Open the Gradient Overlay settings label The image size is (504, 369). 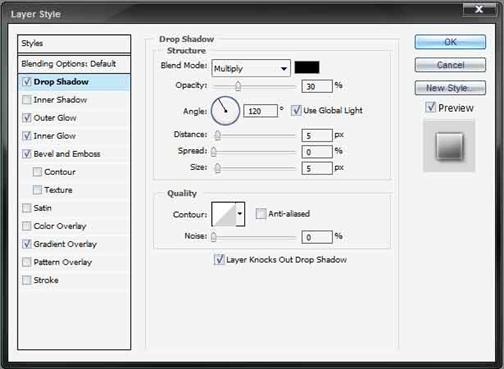coord(65,244)
